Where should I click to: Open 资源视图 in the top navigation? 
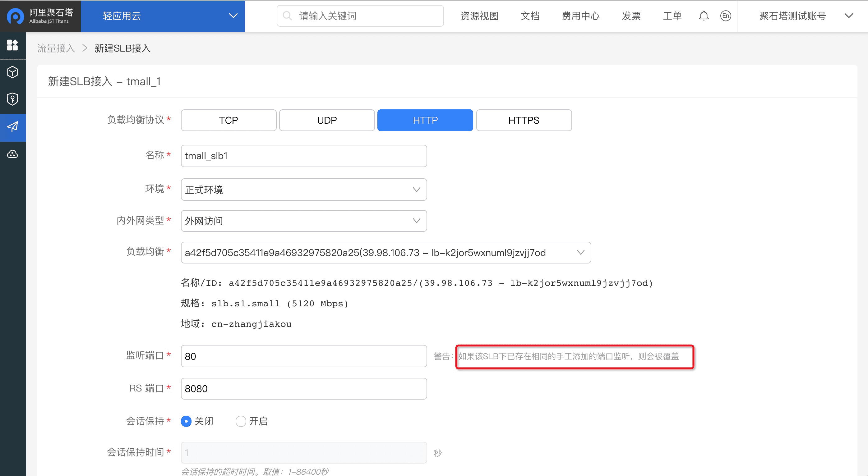click(x=479, y=16)
